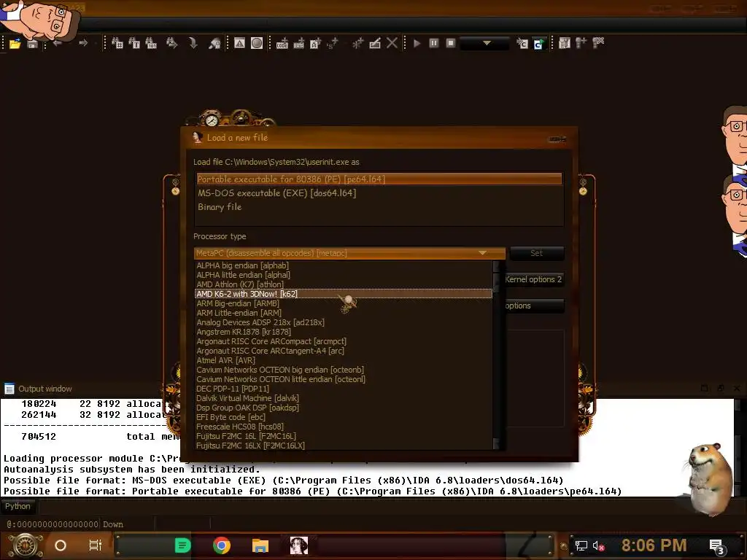Screen dimensions: 747x560
Task: Choose Fujitsu F2MC 16LX [F2MC16LX]
Action: click(x=343, y=446)
